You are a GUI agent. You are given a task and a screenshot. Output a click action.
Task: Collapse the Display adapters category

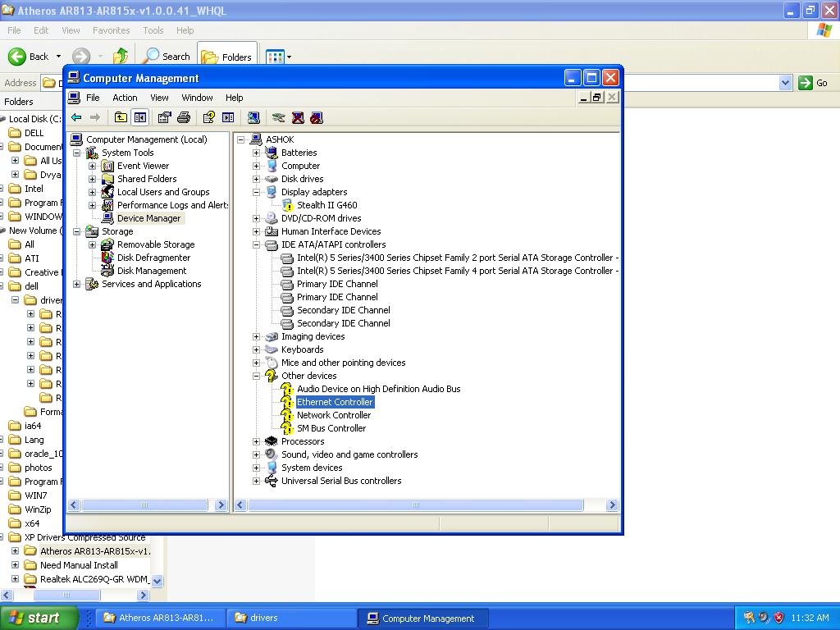(256, 192)
